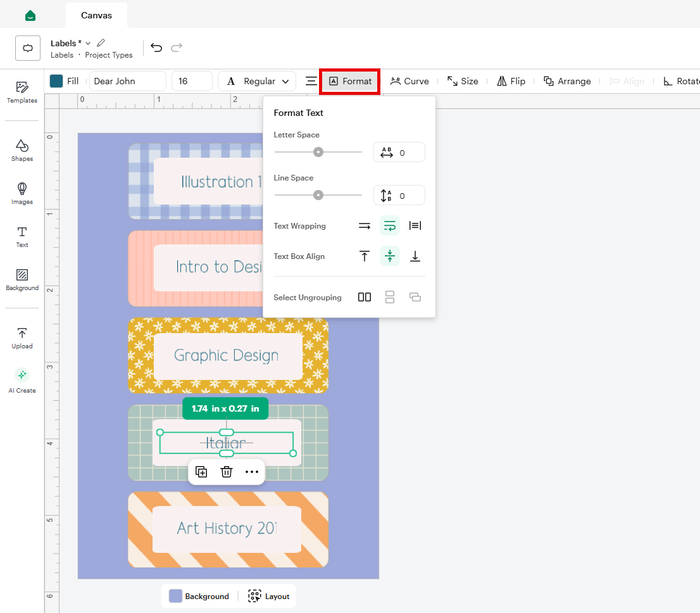Click the pencil rename icon
Viewport: 700px width, 613px height.
pos(101,43)
